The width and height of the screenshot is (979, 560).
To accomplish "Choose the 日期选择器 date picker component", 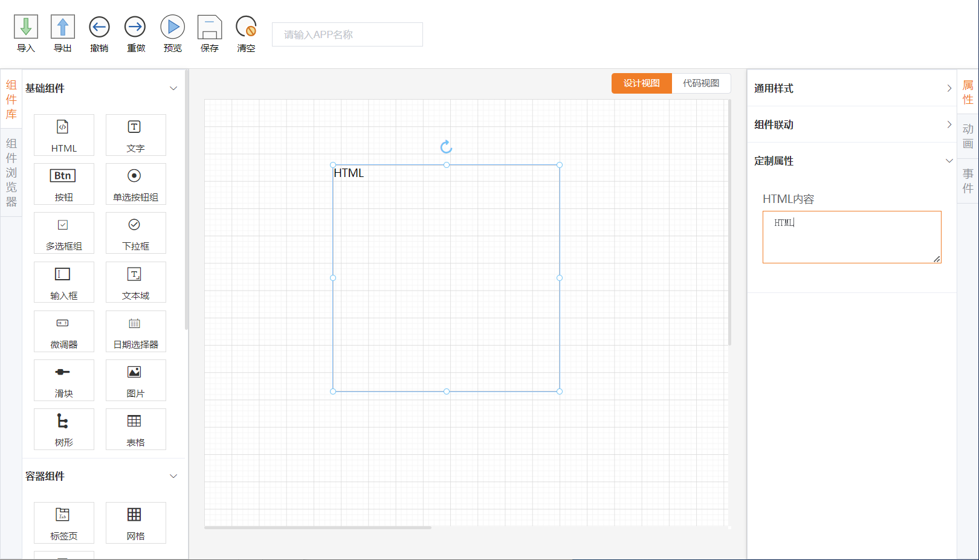I will 135,331.
